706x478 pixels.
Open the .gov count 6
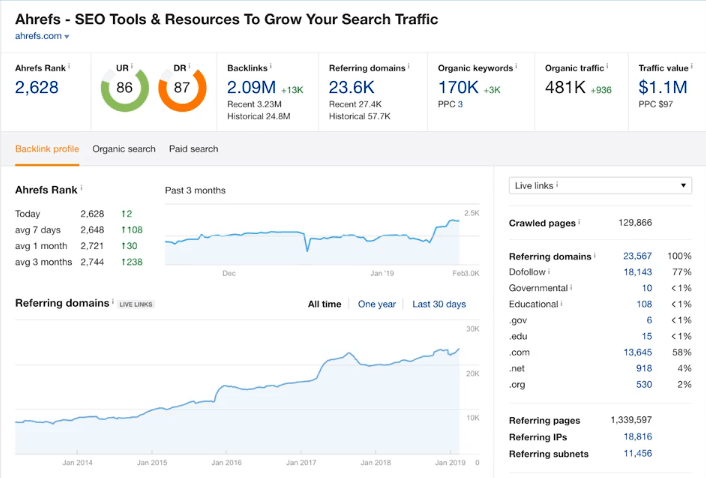coord(649,320)
